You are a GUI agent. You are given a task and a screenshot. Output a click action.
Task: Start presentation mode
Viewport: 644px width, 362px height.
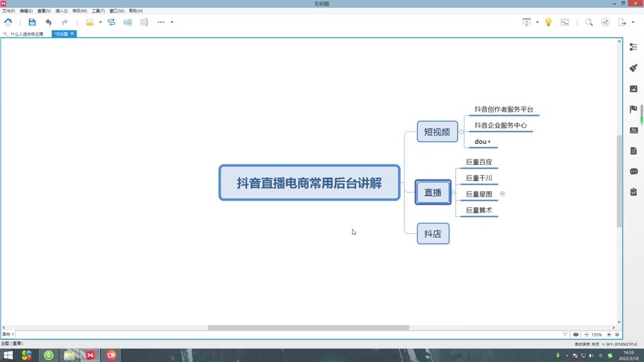[527, 22]
